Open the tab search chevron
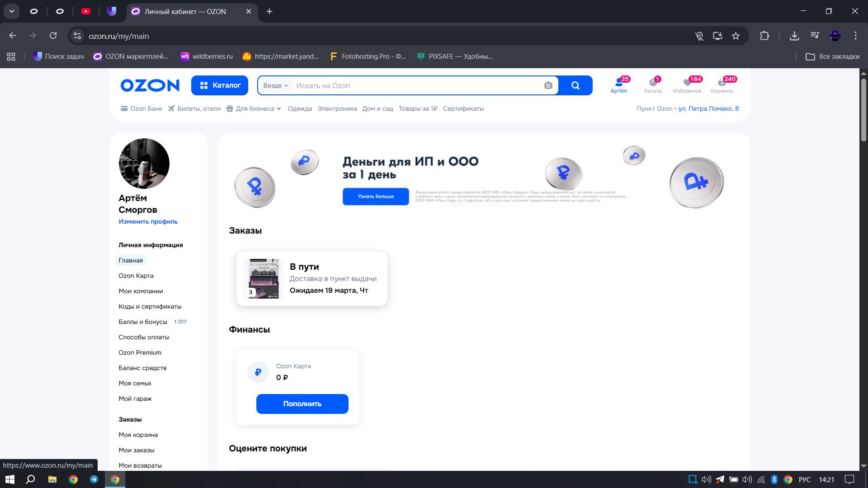 coord(12,11)
